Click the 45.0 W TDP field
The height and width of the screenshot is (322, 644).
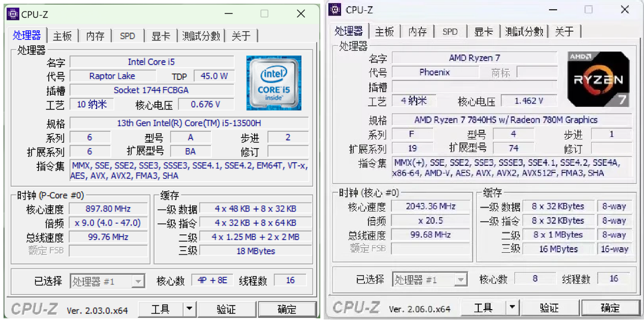(214, 76)
